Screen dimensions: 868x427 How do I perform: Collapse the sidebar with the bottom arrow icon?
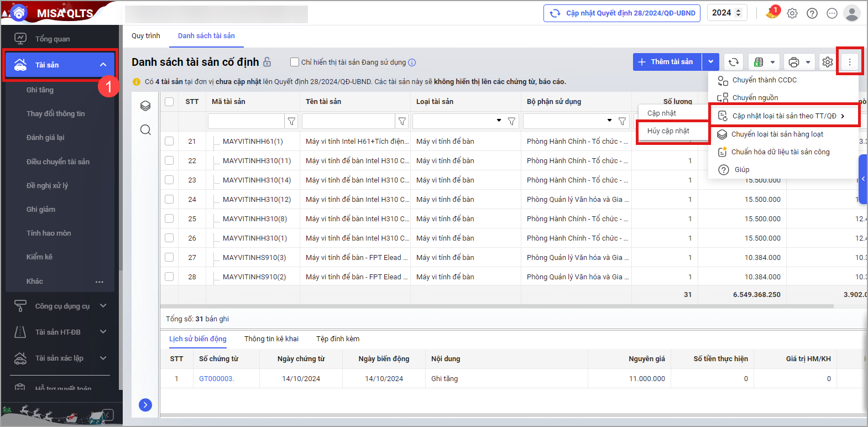pyautogui.click(x=108, y=414)
